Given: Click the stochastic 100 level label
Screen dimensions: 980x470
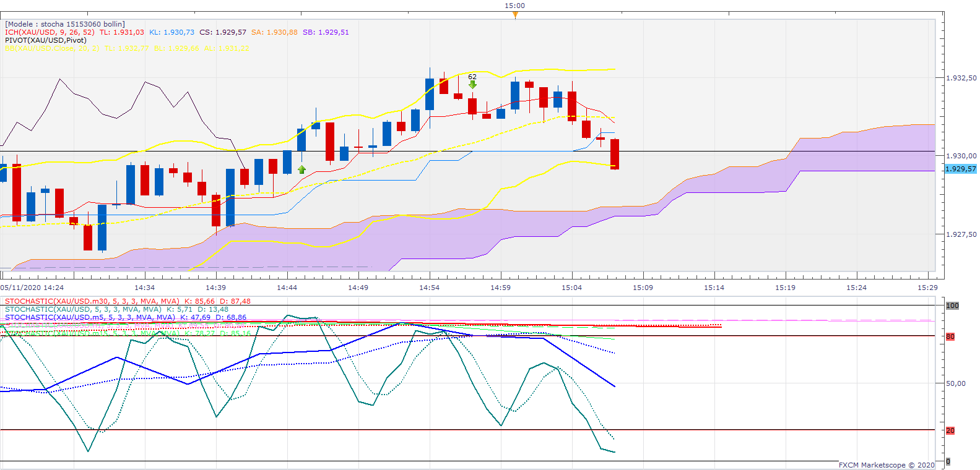Looking at the screenshot, I should (x=952, y=305).
